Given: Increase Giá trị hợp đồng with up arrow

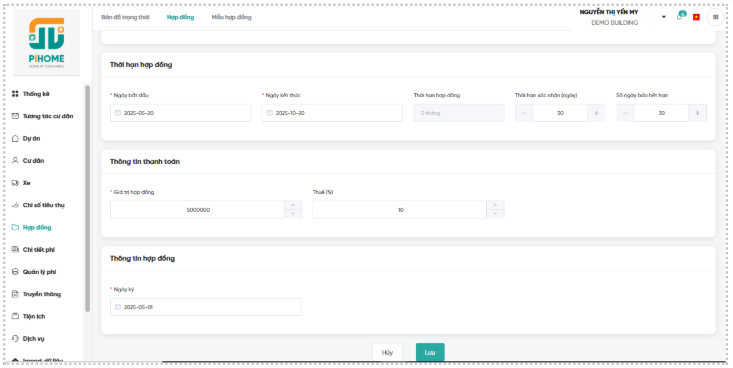Looking at the screenshot, I should [293, 205].
